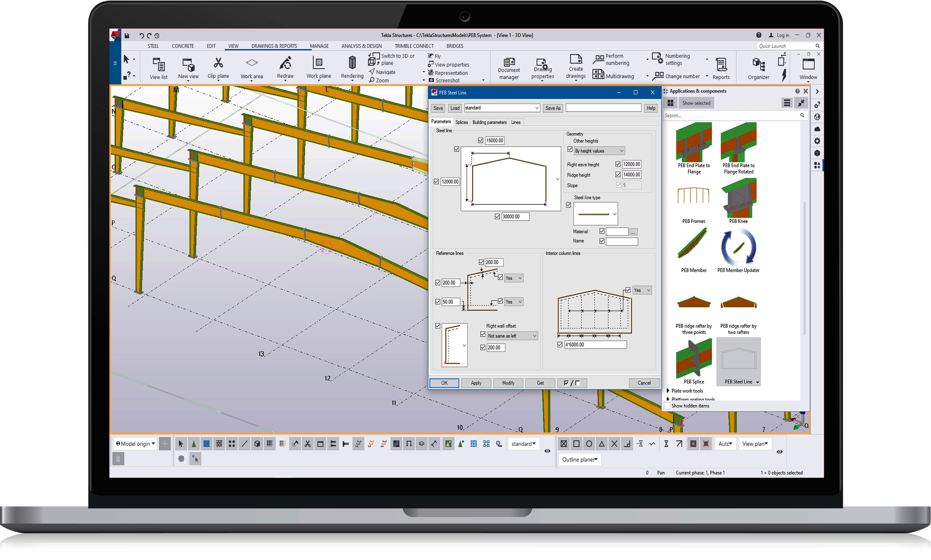Redo the last action
The width and height of the screenshot is (931, 560).
[x=149, y=36]
